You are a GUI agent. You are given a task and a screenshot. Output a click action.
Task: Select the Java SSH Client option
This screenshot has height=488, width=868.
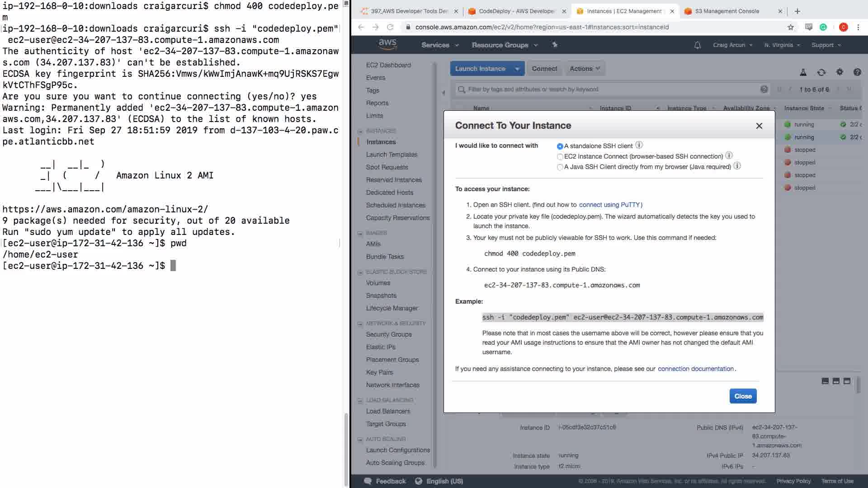pos(560,167)
